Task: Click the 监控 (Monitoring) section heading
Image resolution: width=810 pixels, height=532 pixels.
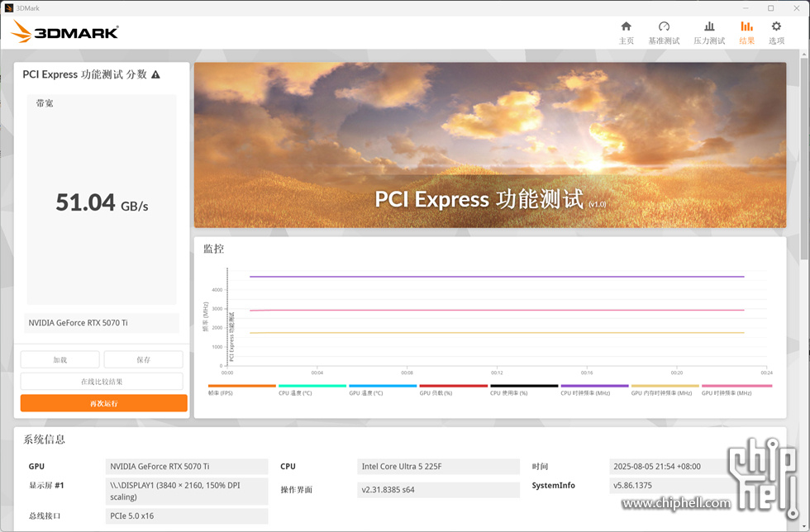Action: click(x=214, y=249)
